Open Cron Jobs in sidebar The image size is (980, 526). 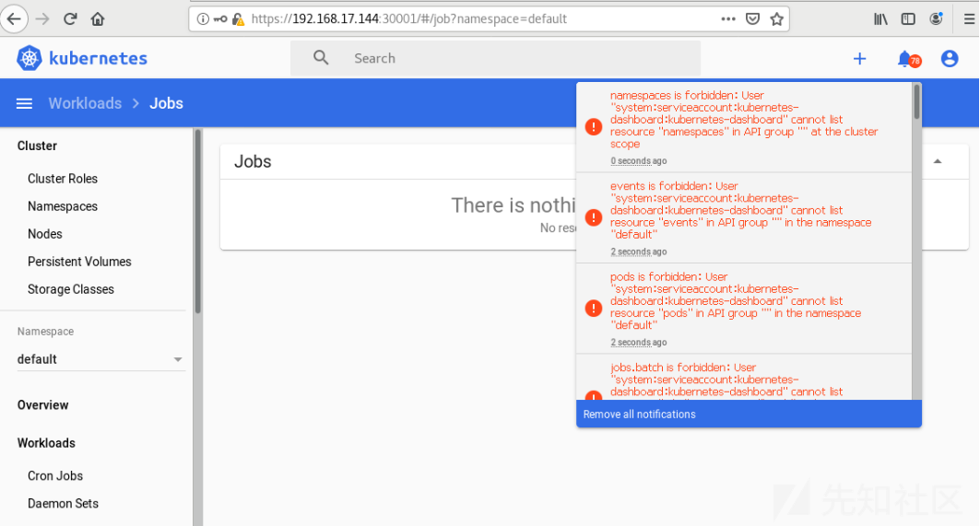click(55, 476)
